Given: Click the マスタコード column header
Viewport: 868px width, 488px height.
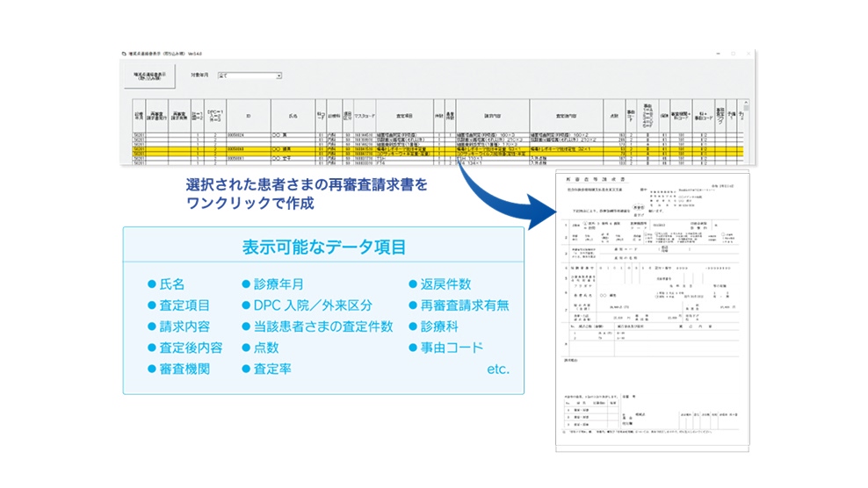Looking at the screenshot, I should click(365, 115).
